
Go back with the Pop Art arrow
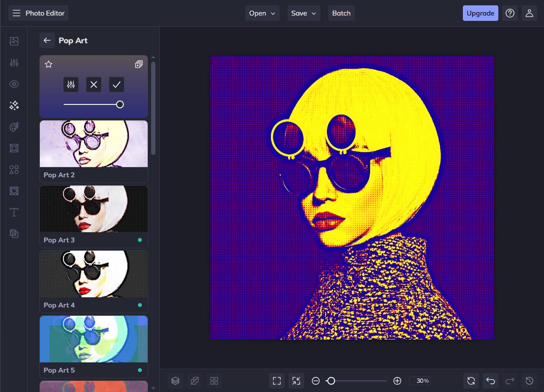click(x=47, y=40)
